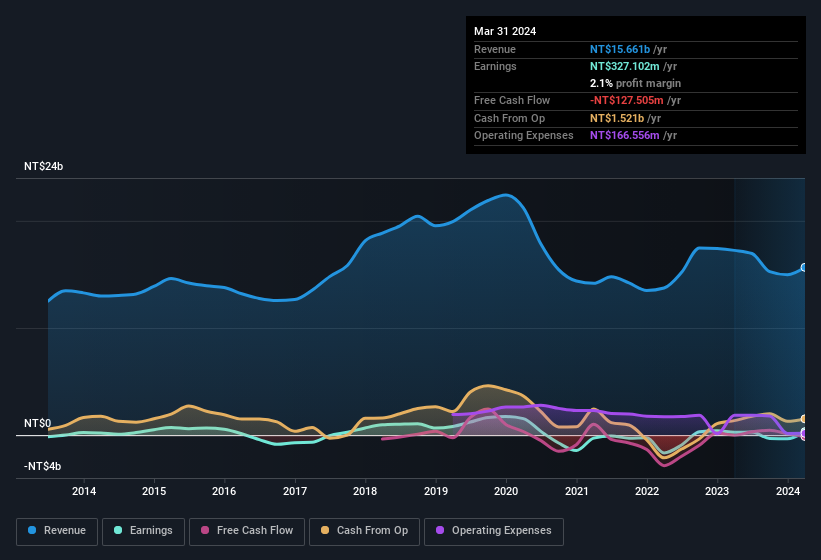
Task: Click the purple dot in Operating Expenses legend
Action: click(x=440, y=530)
